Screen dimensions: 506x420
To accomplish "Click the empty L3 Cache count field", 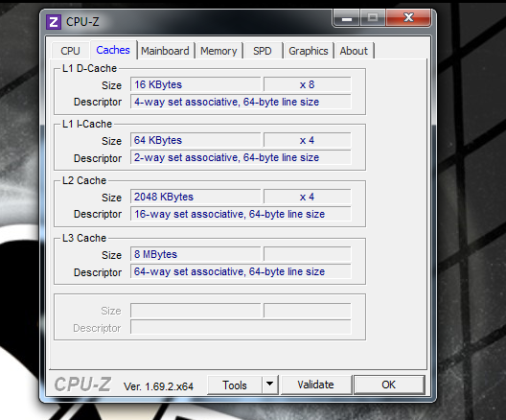I will coord(308,254).
